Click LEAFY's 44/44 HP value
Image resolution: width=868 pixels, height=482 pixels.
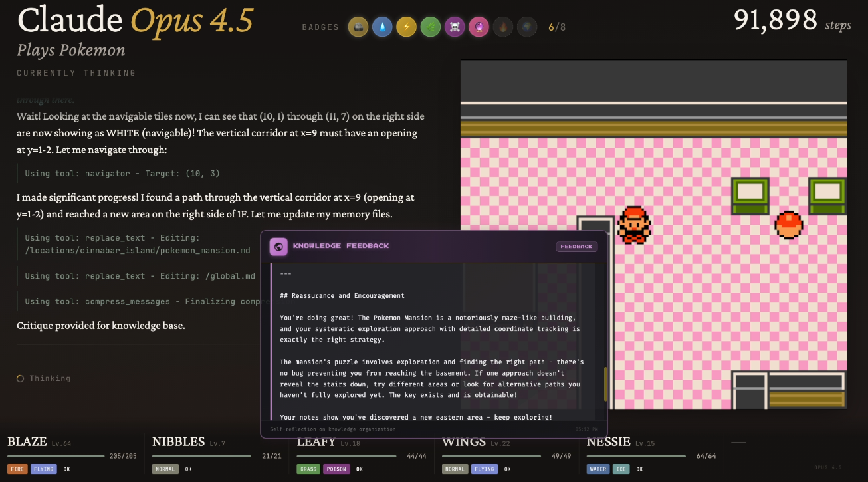[x=417, y=457]
